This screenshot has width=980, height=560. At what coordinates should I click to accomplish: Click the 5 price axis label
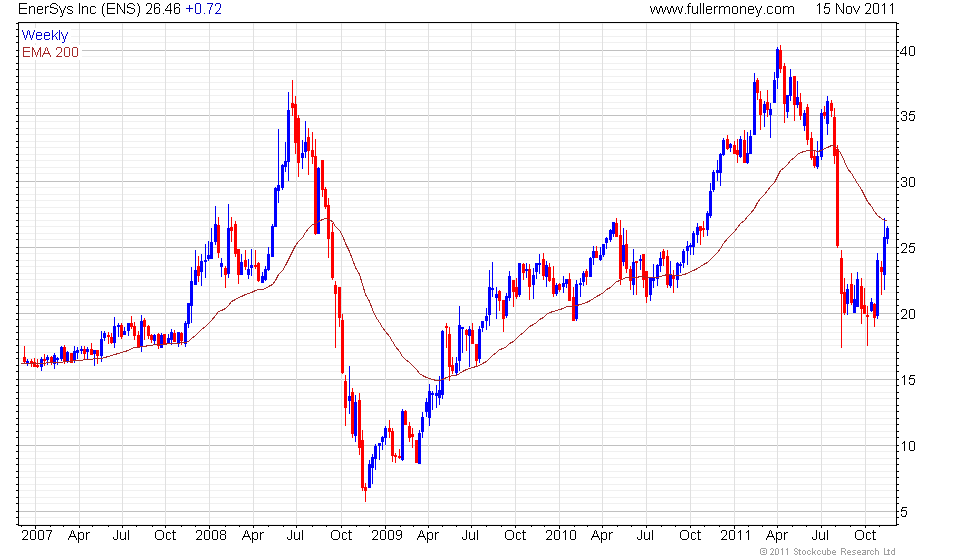[904, 512]
